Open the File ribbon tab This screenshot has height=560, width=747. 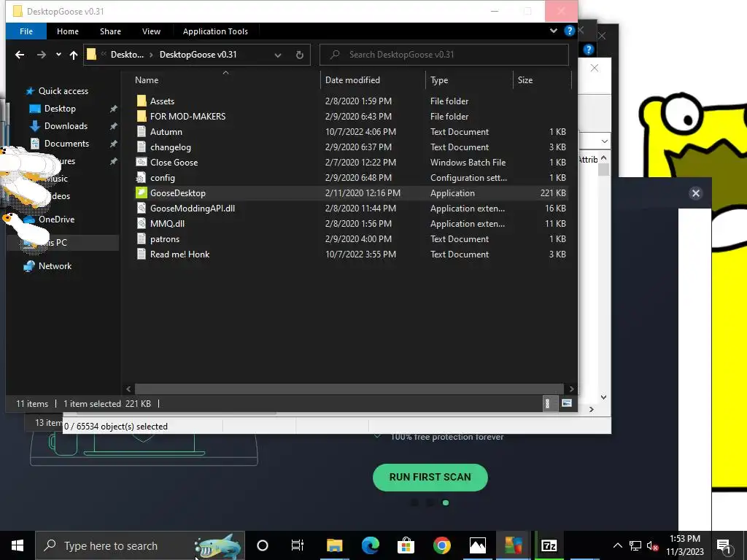coord(26,31)
